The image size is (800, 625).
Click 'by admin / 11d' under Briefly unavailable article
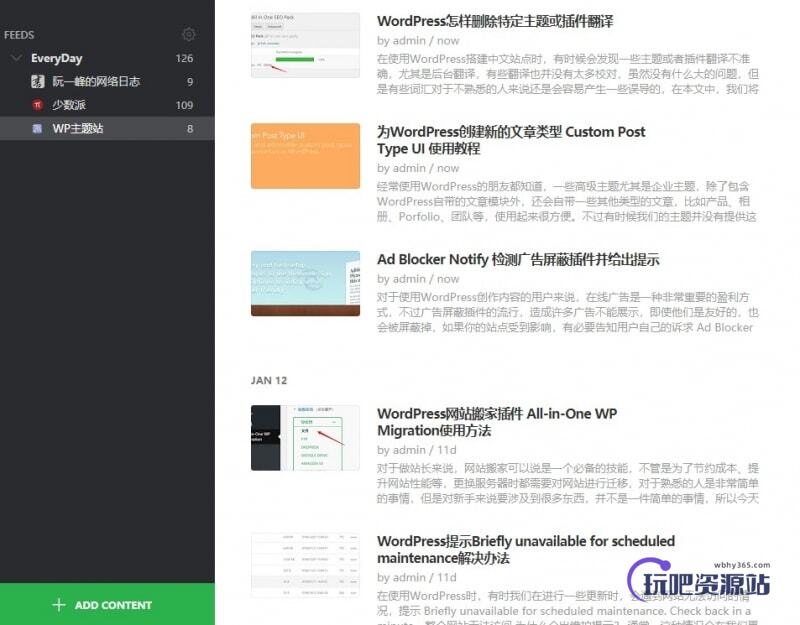click(416, 578)
